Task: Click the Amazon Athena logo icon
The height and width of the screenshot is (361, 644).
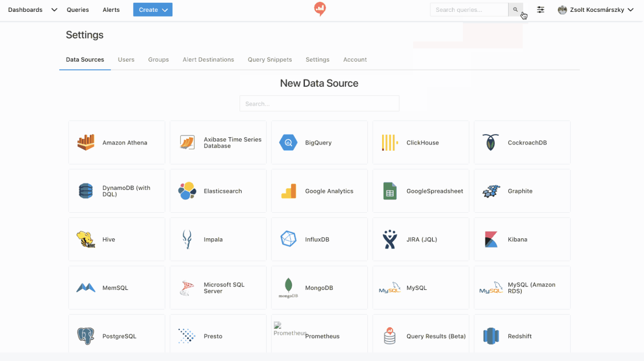Action: [x=86, y=142]
